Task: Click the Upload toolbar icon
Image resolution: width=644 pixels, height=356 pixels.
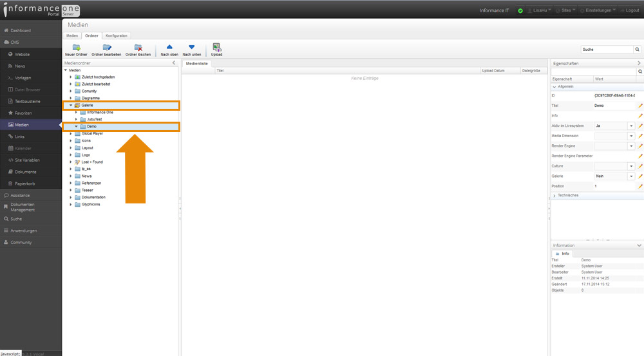Action: pyautogui.click(x=217, y=47)
